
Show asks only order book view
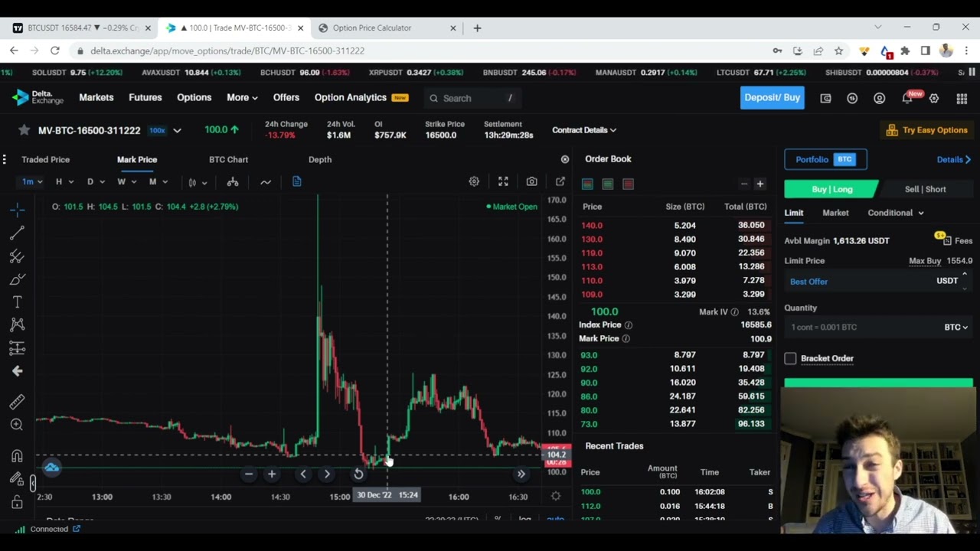[628, 184]
